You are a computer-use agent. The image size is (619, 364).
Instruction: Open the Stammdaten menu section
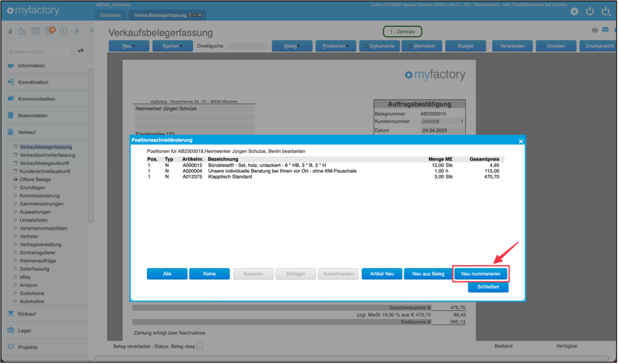tap(33, 115)
